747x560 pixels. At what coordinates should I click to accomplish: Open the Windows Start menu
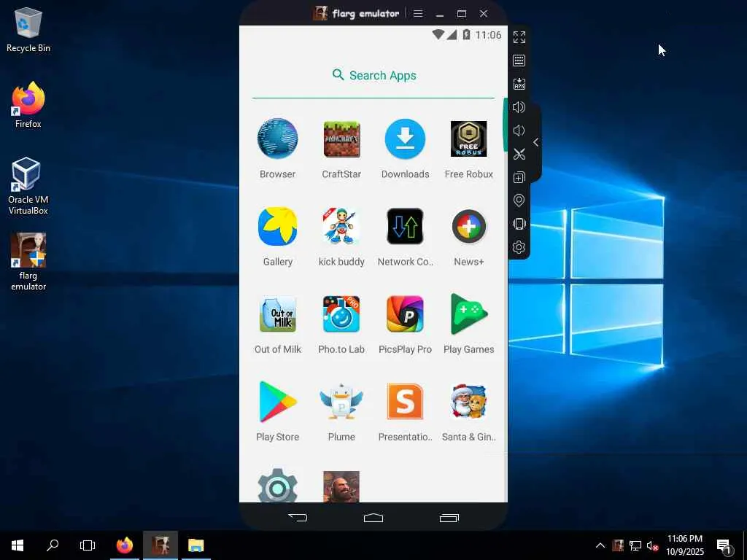click(x=18, y=545)
